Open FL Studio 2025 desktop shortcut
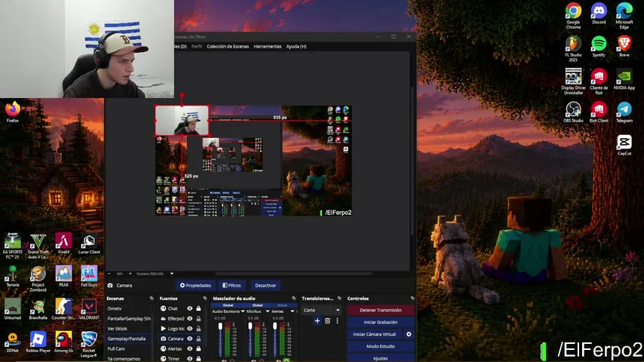Screen dimensions: 644x362 tap(573, 49)
